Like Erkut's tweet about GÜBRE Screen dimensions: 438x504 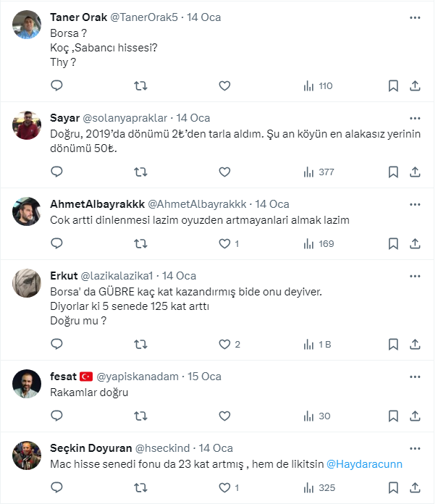pos(224,344)
